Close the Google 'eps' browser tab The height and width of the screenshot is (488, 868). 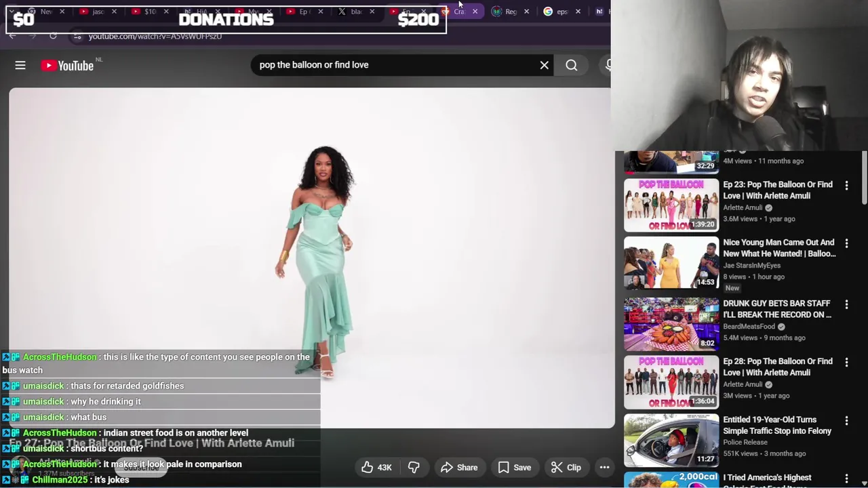click(x=578, y=12)
